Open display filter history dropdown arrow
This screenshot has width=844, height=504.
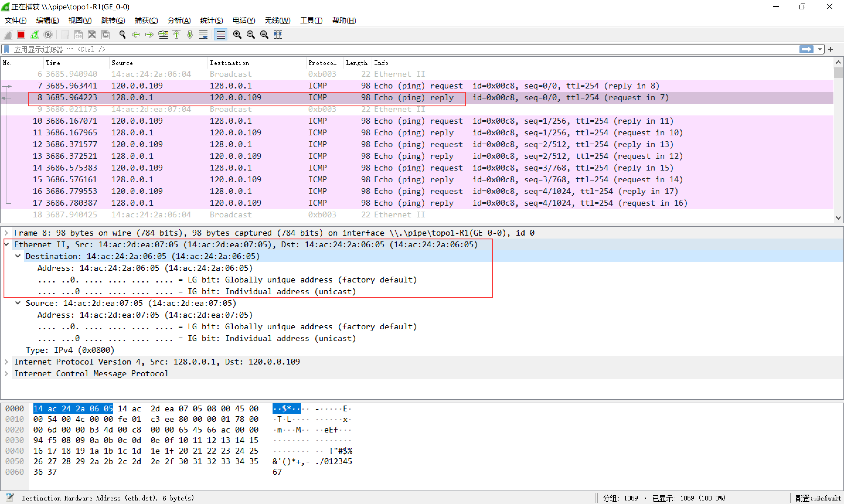point(820,49)
